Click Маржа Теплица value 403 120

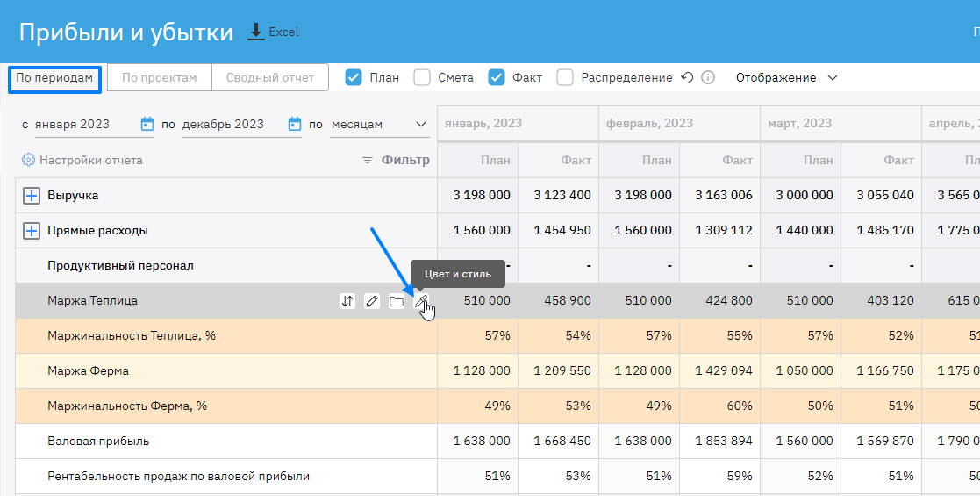(x=891, y=300)
